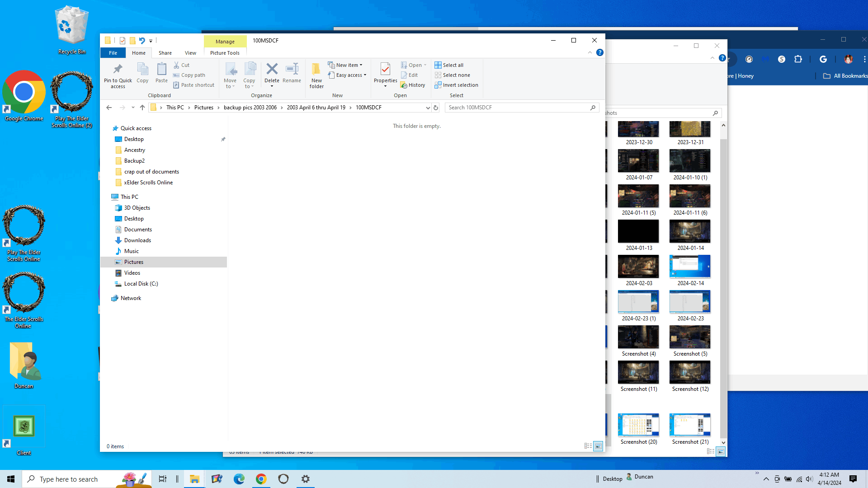Expand address bar history dropdown arrow
This screenshot has width=868, height=488.
pyautogui.click(x=428, y=108)
